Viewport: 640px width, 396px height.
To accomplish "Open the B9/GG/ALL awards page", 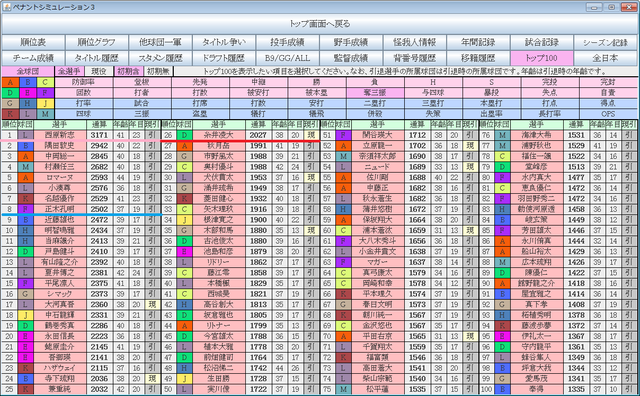I will pyautogui.click(x=288, y=58).
